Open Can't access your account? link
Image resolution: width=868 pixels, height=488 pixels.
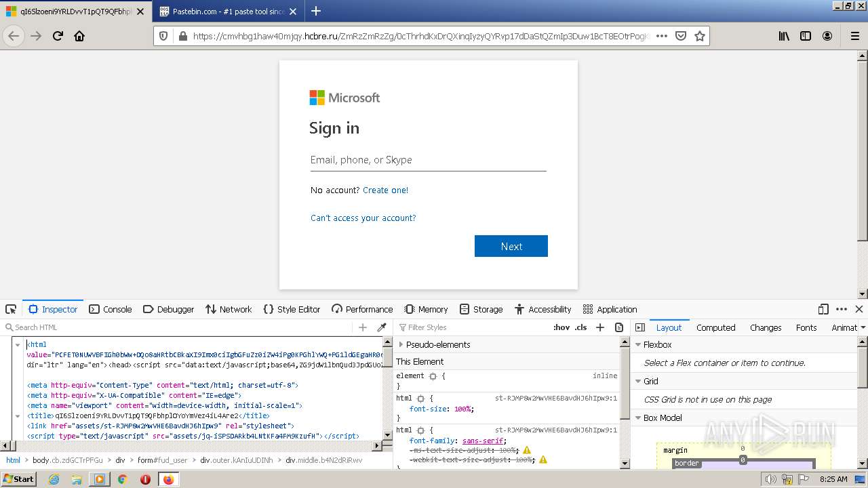[363, 218]
